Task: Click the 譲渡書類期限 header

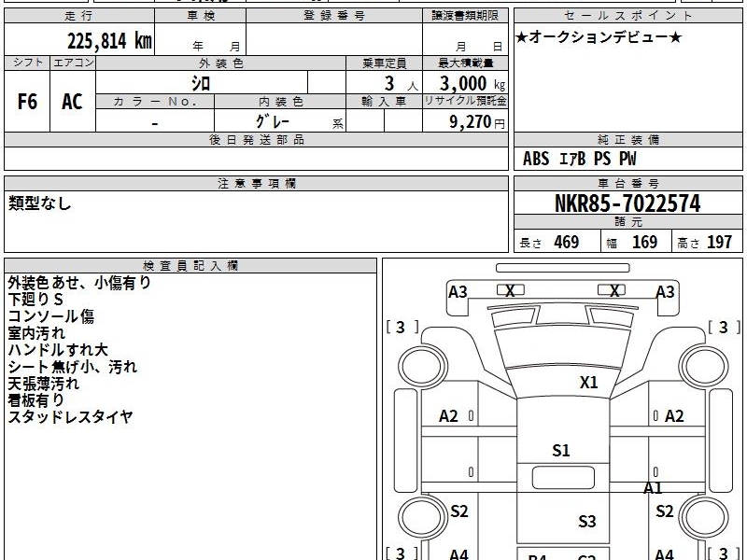Action: click(x=465, y=16)
